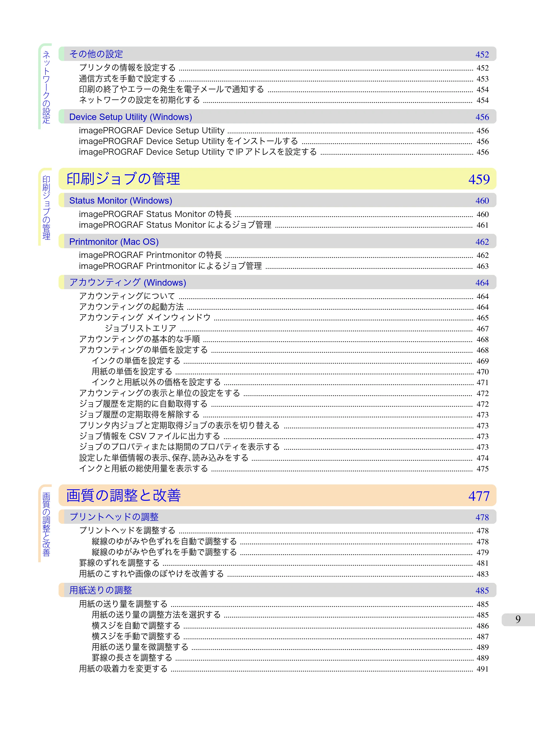Click entry 罫線のずれを調整する

click(x=284, y=563)
